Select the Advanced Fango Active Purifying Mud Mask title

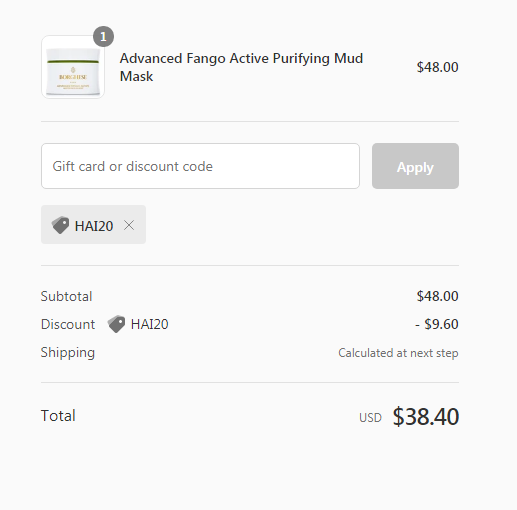(241, 67)
